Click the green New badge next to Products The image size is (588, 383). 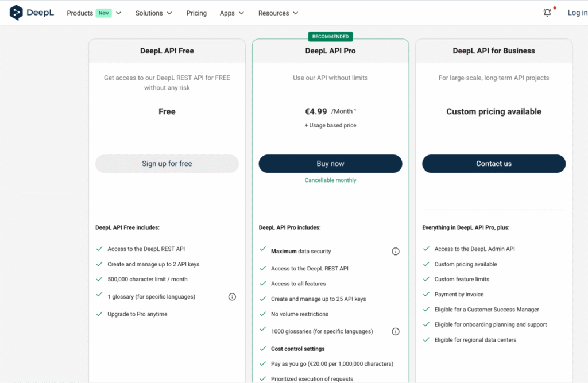(105, 12)
